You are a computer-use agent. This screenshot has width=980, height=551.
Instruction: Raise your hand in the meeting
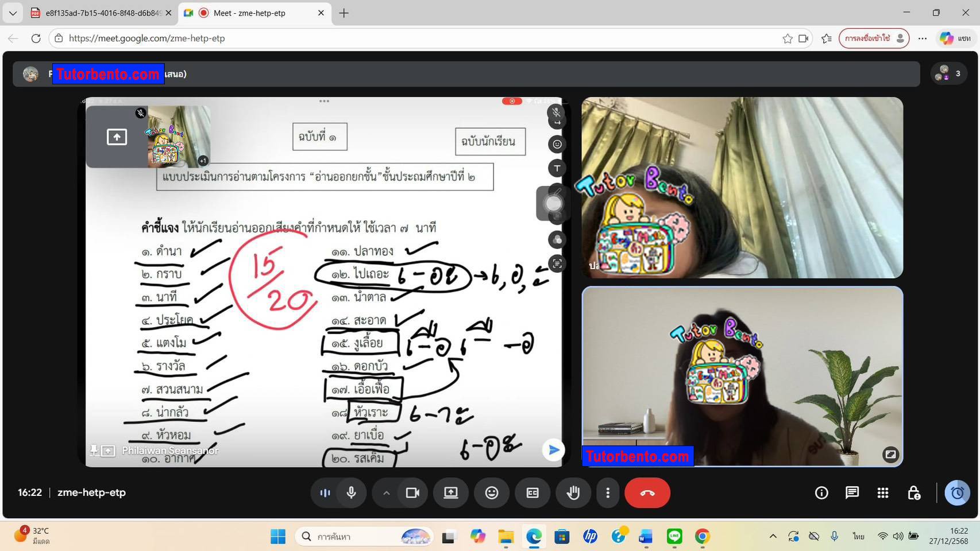pos(573,492)
